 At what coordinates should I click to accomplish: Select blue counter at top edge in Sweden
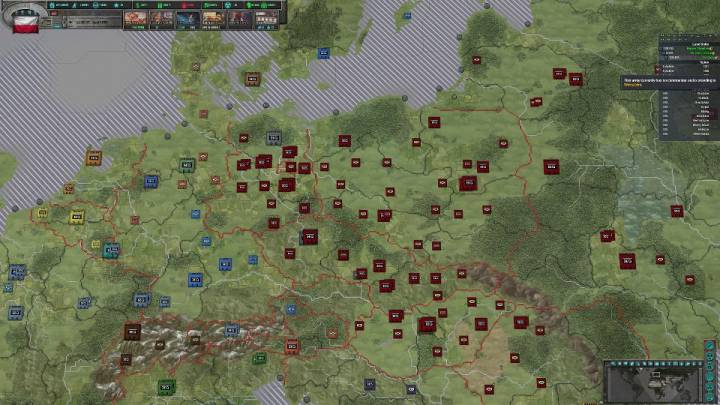point(407,16)
